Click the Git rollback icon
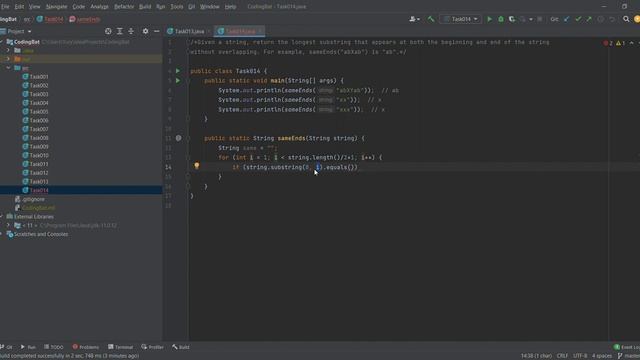 coord(612,19)
